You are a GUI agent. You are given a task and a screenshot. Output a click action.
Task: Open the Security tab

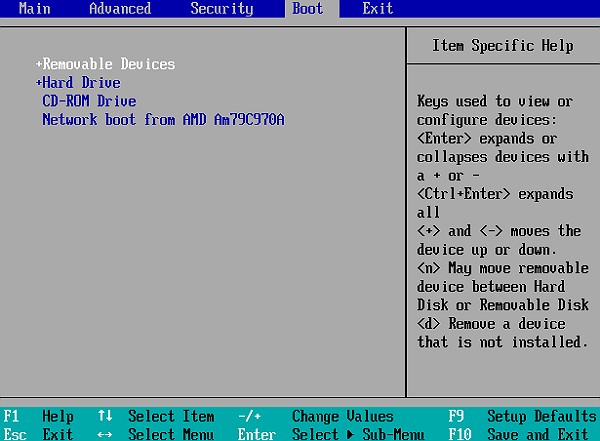222,9
